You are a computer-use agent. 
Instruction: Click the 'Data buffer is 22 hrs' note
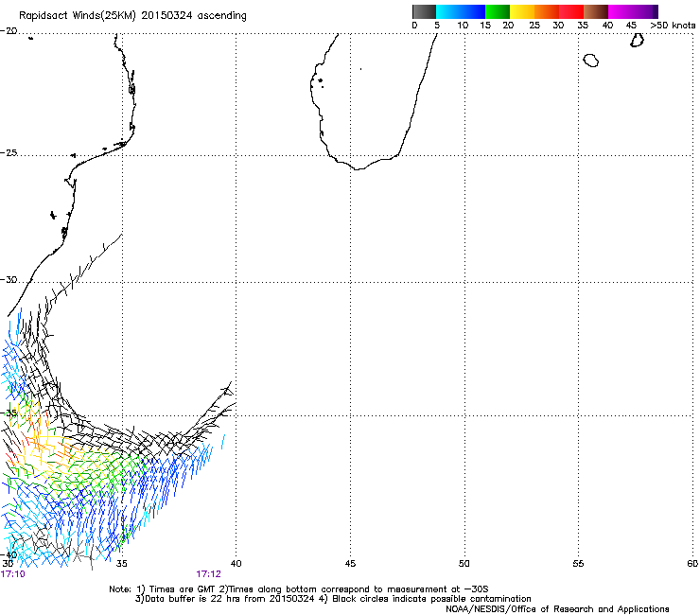[x=333, y=599]
